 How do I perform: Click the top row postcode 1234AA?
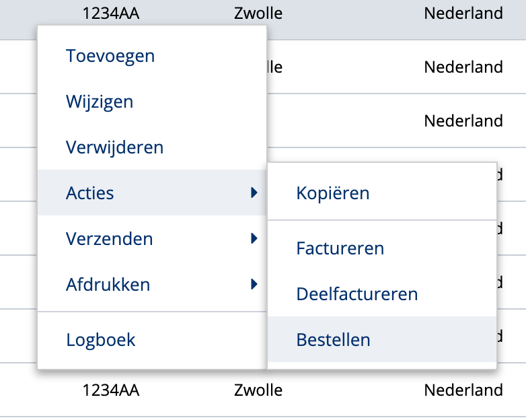click(x=111, y=13)
